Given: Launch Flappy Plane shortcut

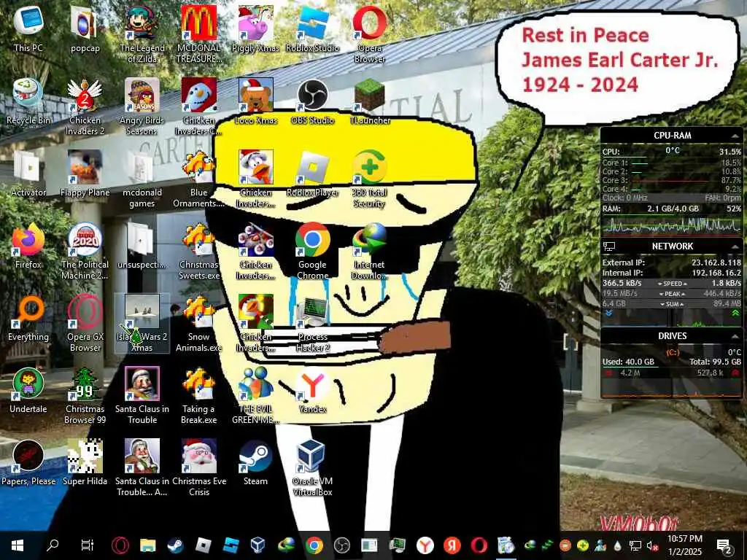Looking at the screenshot, I should pos(85,174).
